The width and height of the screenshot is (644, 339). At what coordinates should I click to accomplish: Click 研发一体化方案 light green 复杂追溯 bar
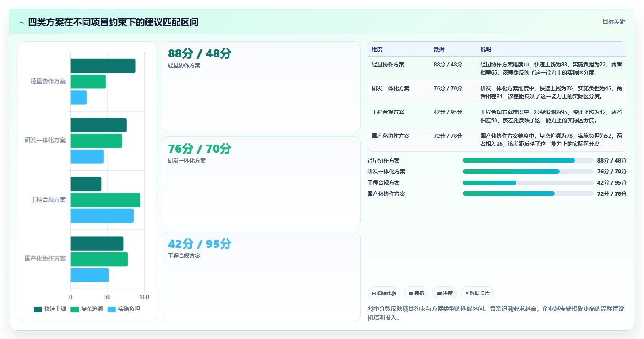pos(96,141)
